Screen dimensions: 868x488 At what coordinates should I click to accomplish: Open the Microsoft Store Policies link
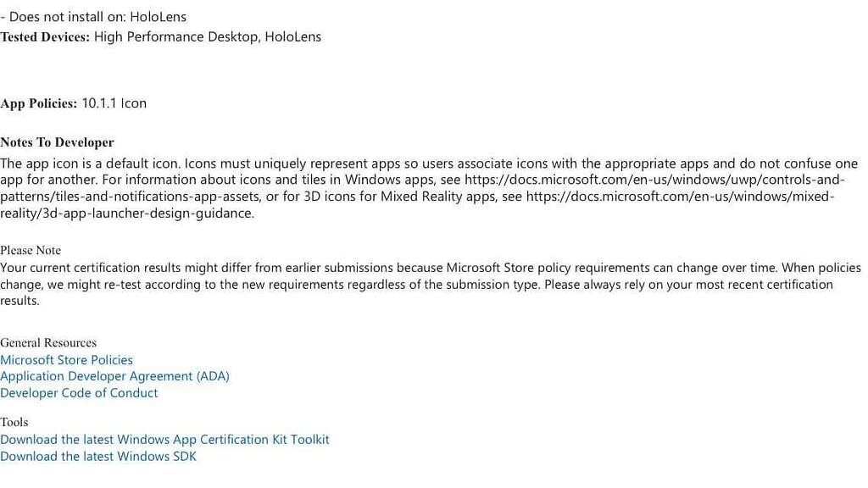[x=66, y=359]
